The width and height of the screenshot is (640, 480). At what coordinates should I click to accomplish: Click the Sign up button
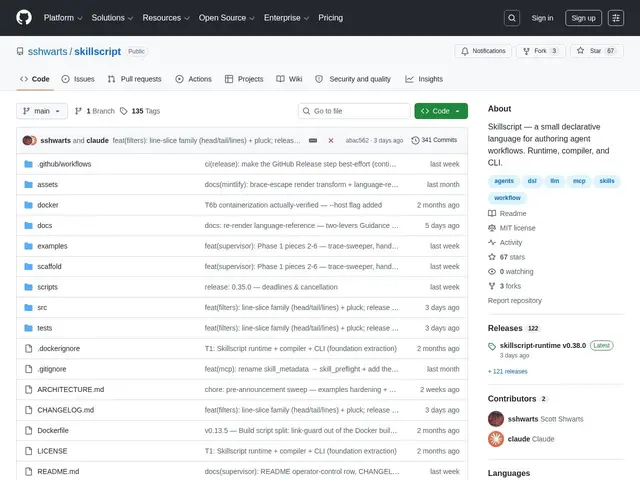[x=583, y=18]
